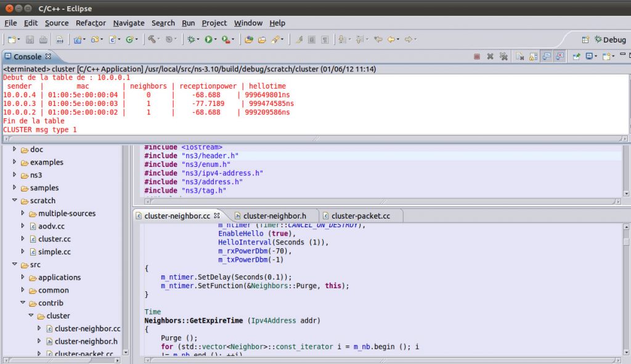
Task: Click the Clear Console icon
Action: pyautogui.click(x=520, y=57)
